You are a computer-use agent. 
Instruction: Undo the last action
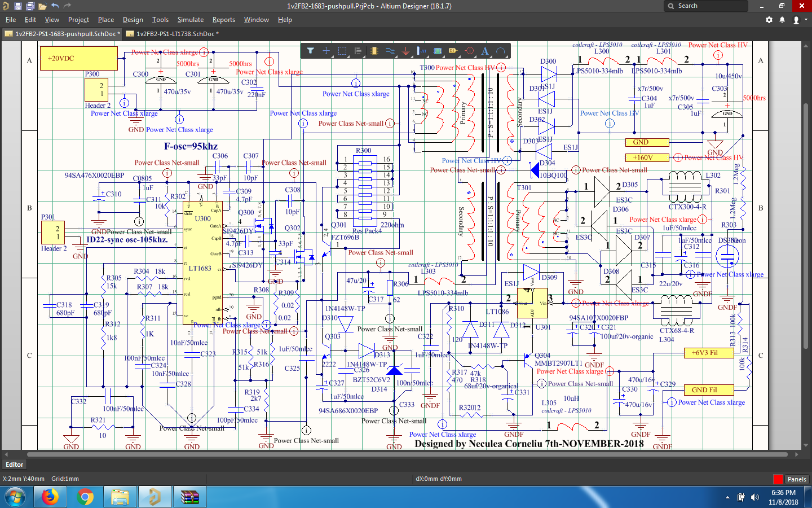(x=55, y=6)
